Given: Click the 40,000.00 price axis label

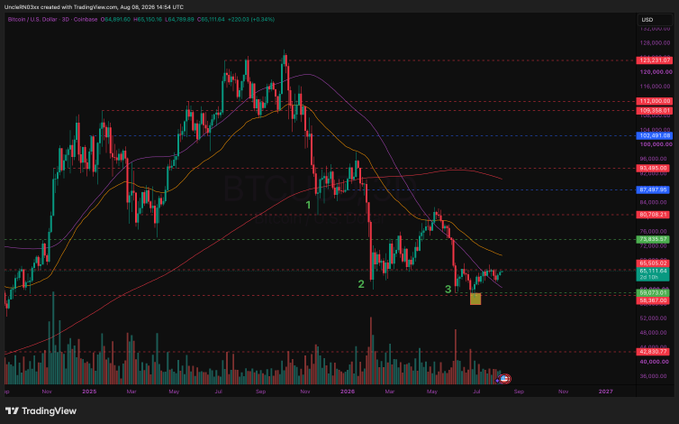Looking at the screenshot, I should [654, 362].
